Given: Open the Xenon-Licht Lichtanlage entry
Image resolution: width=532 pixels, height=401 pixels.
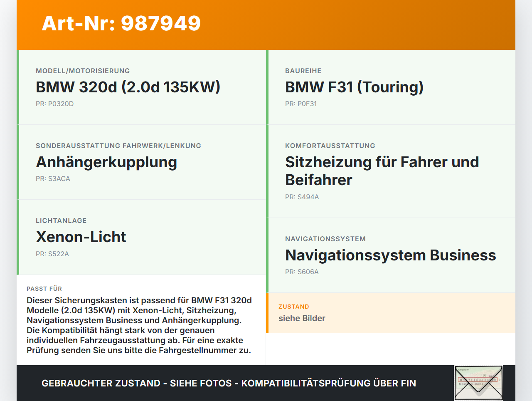Looking at the screenshot, I should click(x=81, y=237).
